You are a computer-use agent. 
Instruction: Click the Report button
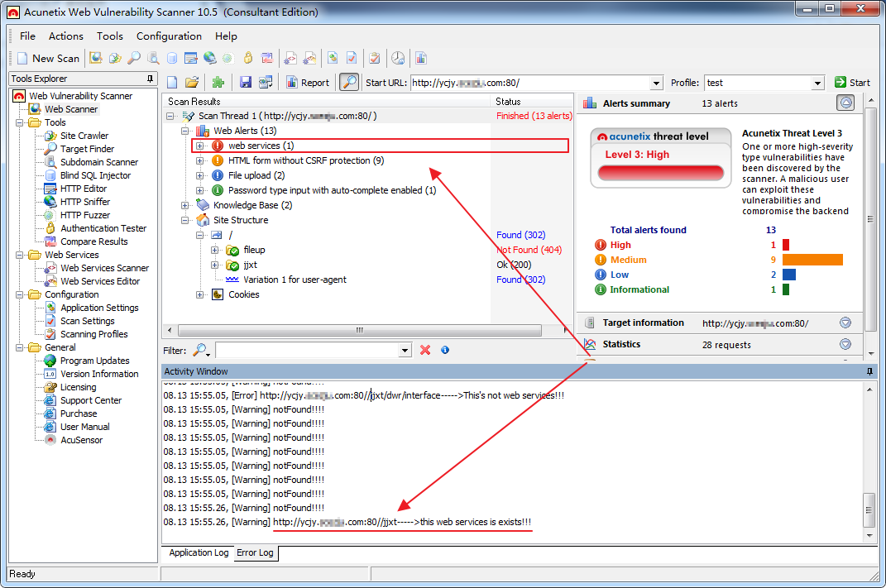308,82
